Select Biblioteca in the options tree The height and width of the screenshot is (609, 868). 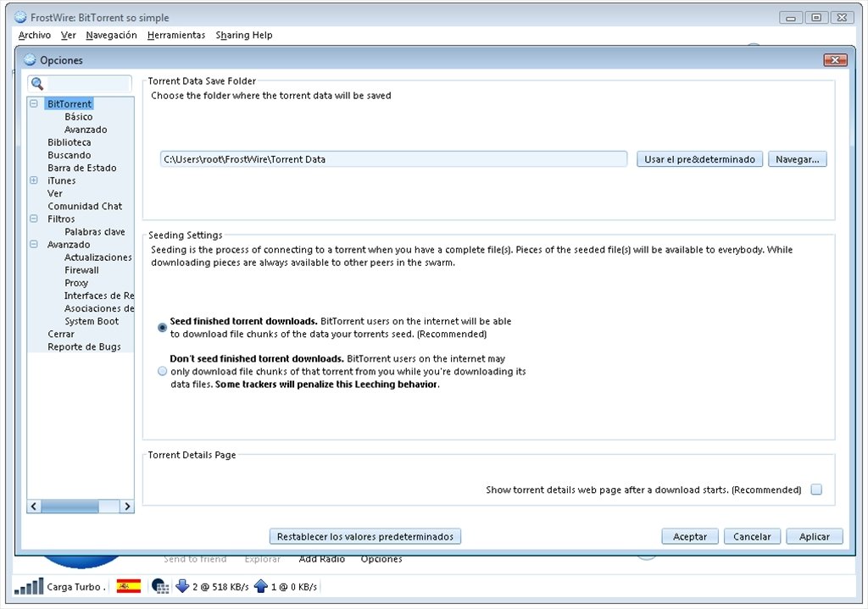tap(70, 142)
